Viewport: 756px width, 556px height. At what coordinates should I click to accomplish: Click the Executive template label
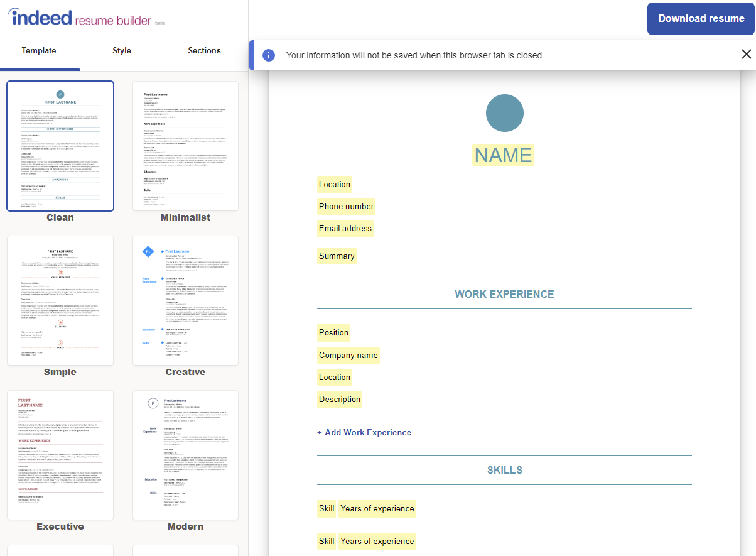point(60,527)
